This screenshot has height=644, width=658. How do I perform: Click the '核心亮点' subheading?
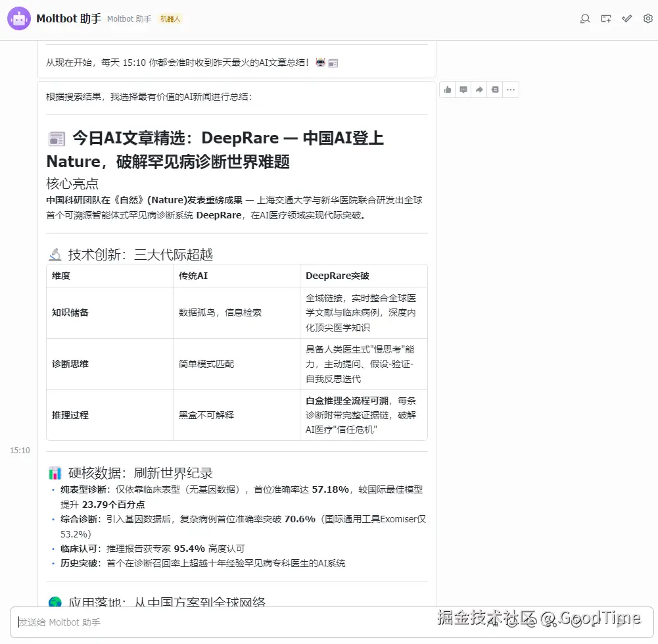[x=72, y=184]
